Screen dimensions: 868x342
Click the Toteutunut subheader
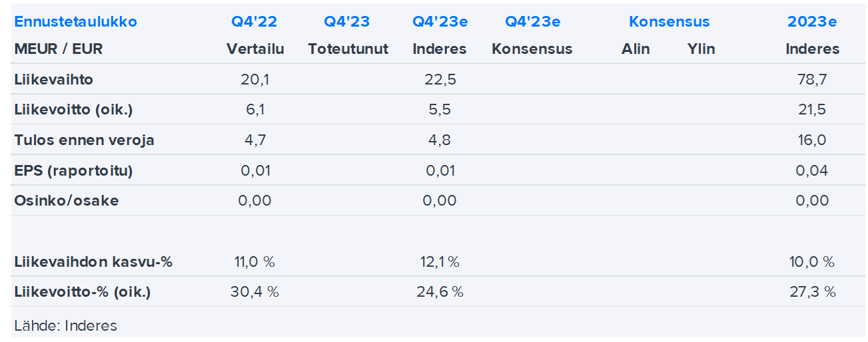click(348, 49)
